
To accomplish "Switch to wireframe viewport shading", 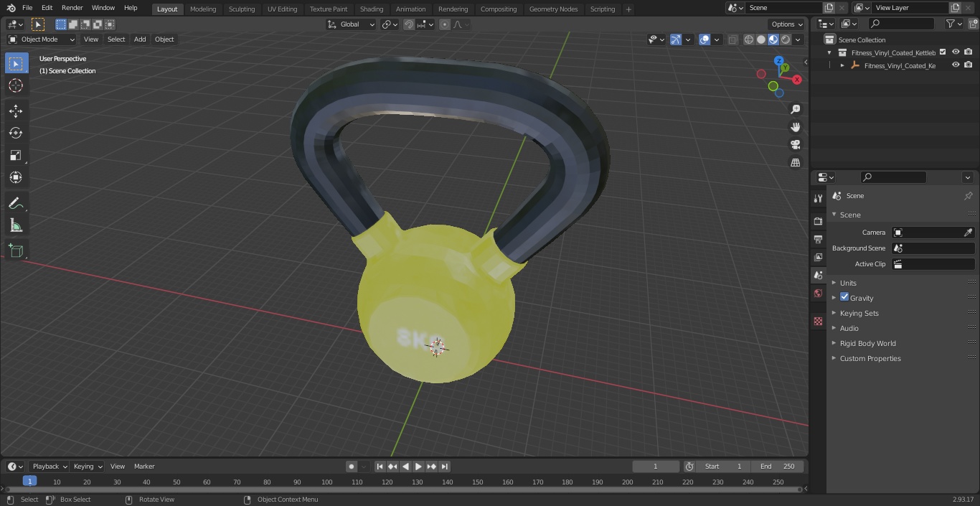I will tap(749, 39).
